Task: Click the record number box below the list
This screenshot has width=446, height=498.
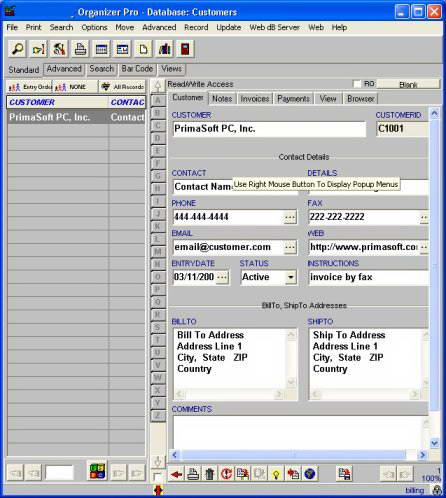Action: click(x=59, y=473)
